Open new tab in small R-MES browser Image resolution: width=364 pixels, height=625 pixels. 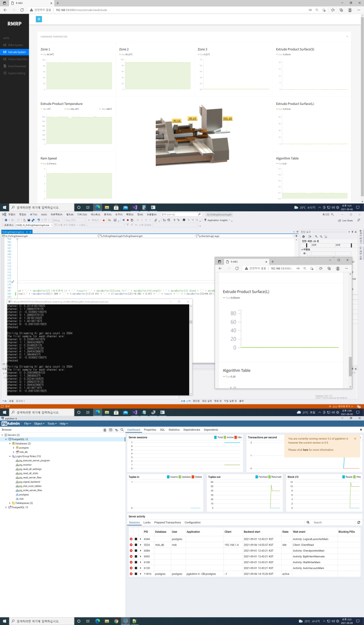272,261
